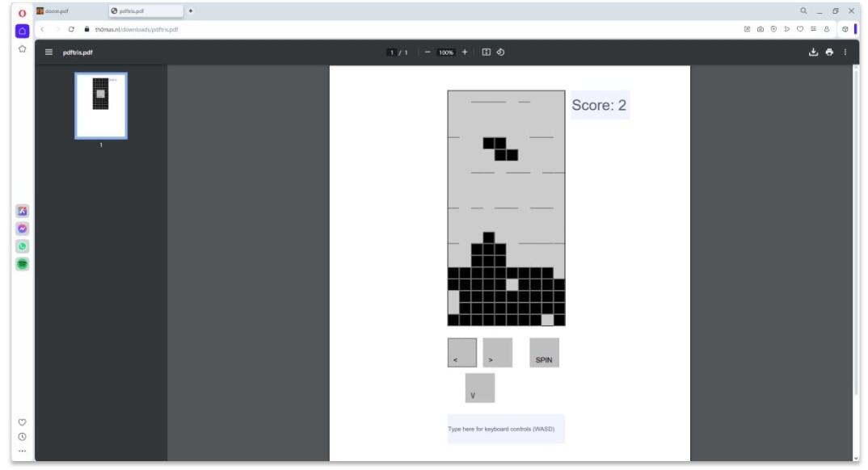Reload the pdftris.pdf page
868x470 pixels.
point(71,29)
